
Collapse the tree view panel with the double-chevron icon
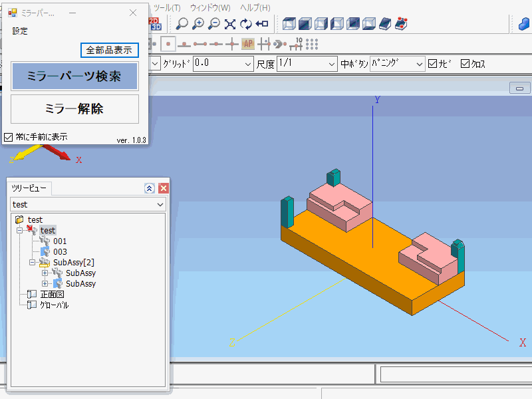coord(150,188)
